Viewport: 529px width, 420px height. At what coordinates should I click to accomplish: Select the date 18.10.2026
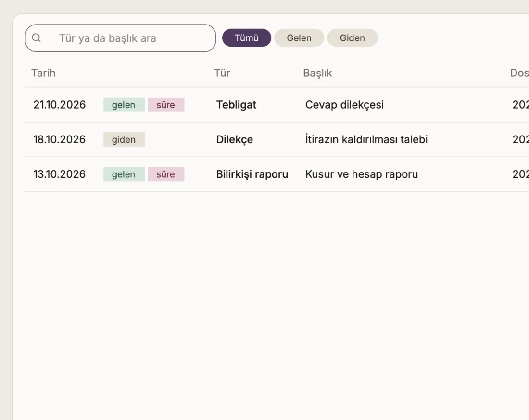[59, 139]
